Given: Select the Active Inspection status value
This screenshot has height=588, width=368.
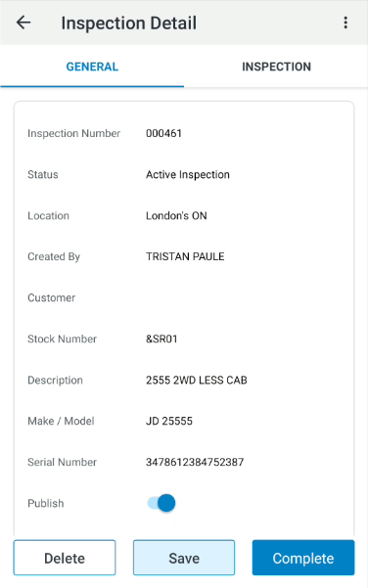Looking at the screenshot, I should (x=188, y=174).
